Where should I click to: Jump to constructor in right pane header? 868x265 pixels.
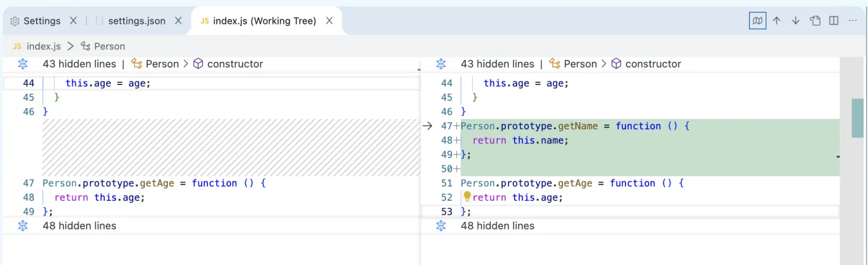click(652, 64)
